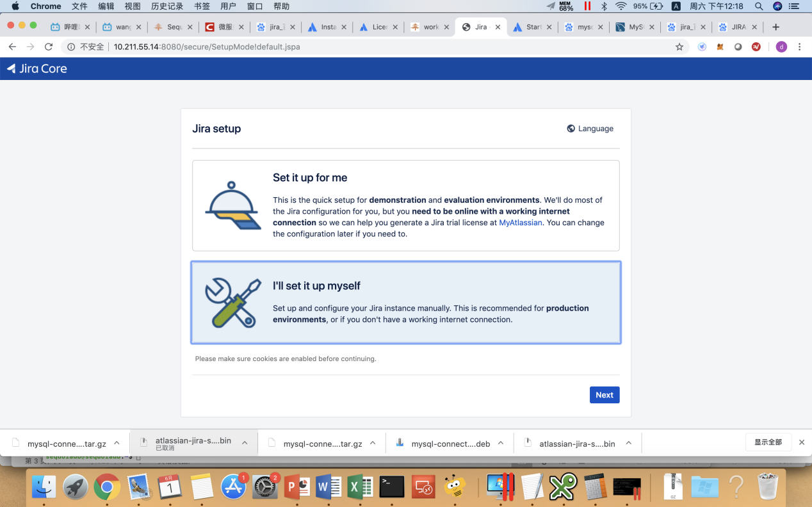This screenshot has height=507, width=812.
Task: Open Calendar in the Dock
Action: click(x=170, y=488)
